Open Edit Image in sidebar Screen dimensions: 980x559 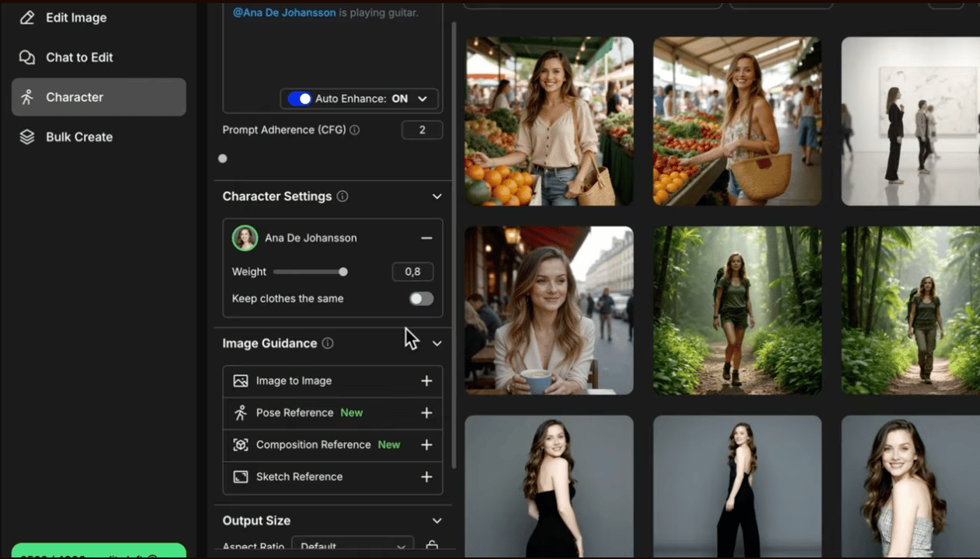click(76, 17)
